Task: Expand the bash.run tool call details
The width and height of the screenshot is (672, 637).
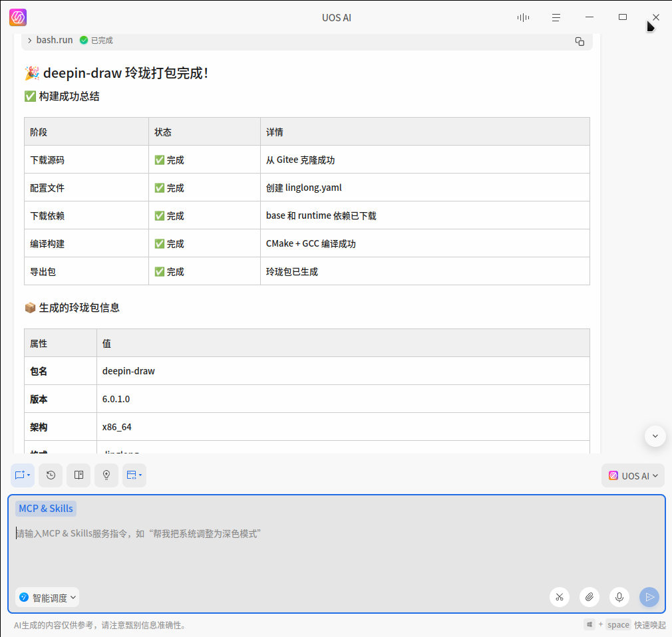Action: tap(30, 41)
